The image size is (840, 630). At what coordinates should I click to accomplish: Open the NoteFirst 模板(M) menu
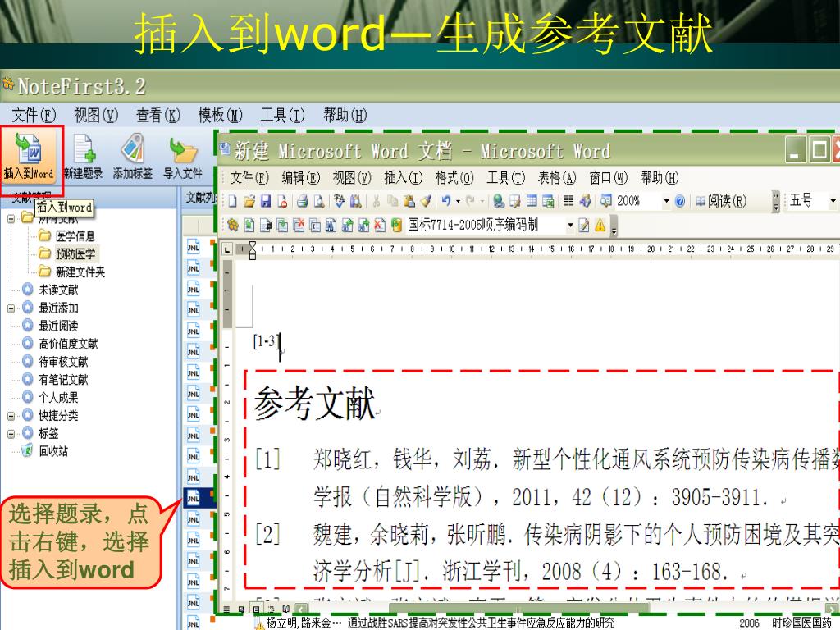point(220,115)
